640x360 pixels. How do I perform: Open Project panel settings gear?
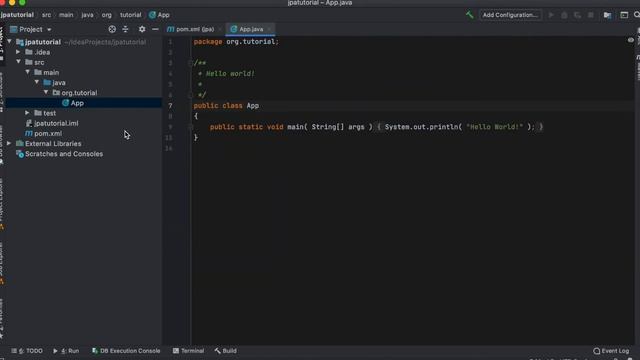[x=142, y=29]
